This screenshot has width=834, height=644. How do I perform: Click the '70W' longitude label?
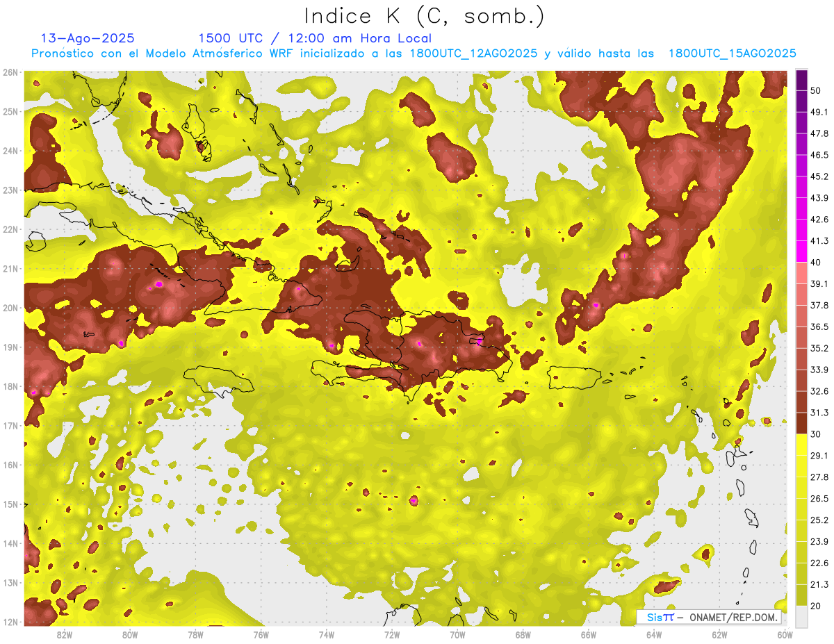coord(457,635)
